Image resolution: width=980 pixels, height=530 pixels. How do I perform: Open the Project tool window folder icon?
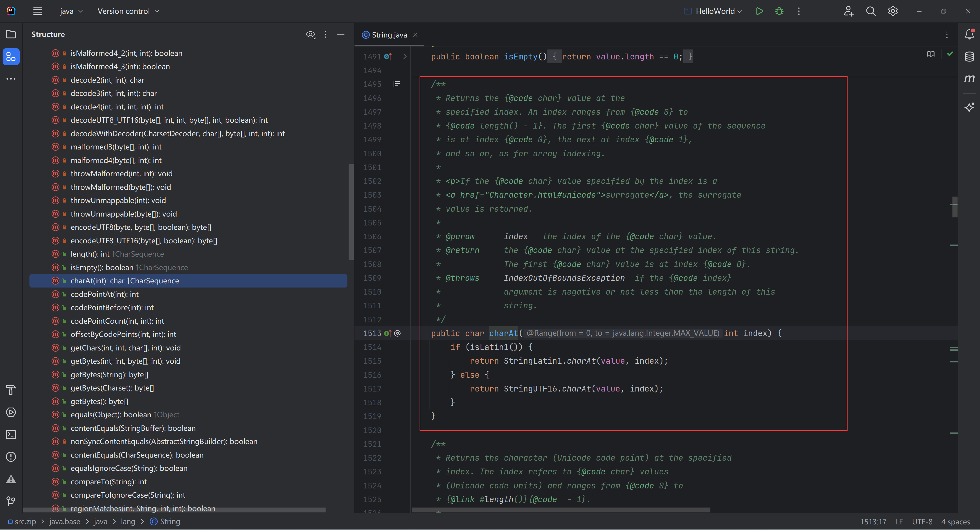pos(11,34)
